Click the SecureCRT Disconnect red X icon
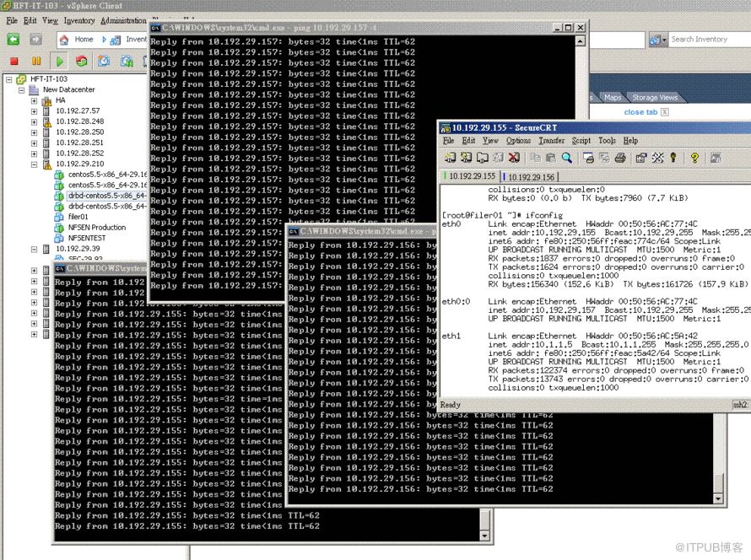Screen dimensions: 751x560 (514, 158)
